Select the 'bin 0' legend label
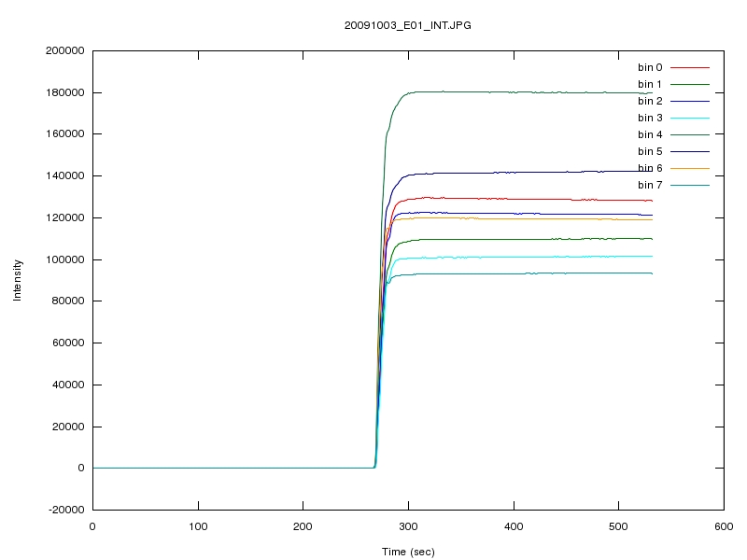 650,67
